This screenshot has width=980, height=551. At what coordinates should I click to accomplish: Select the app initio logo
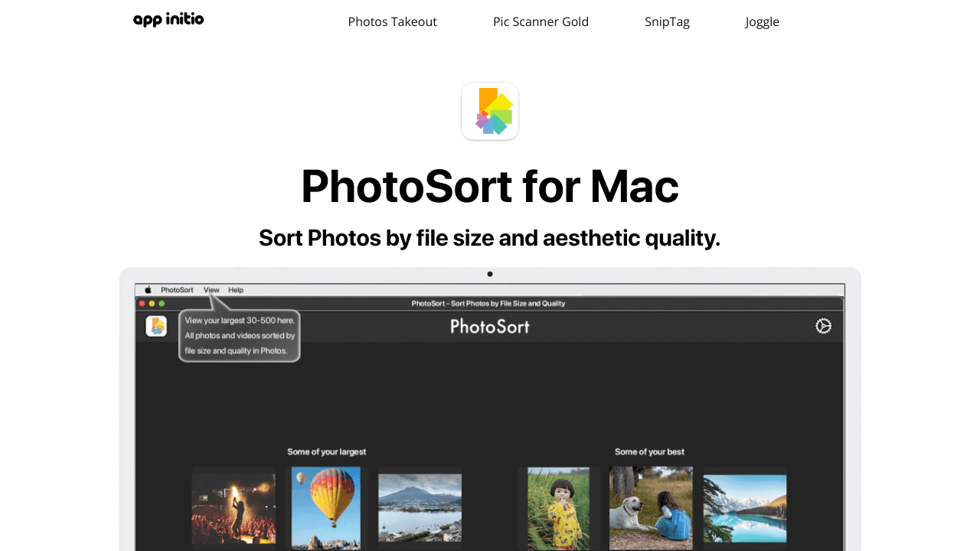pos(168,19)
